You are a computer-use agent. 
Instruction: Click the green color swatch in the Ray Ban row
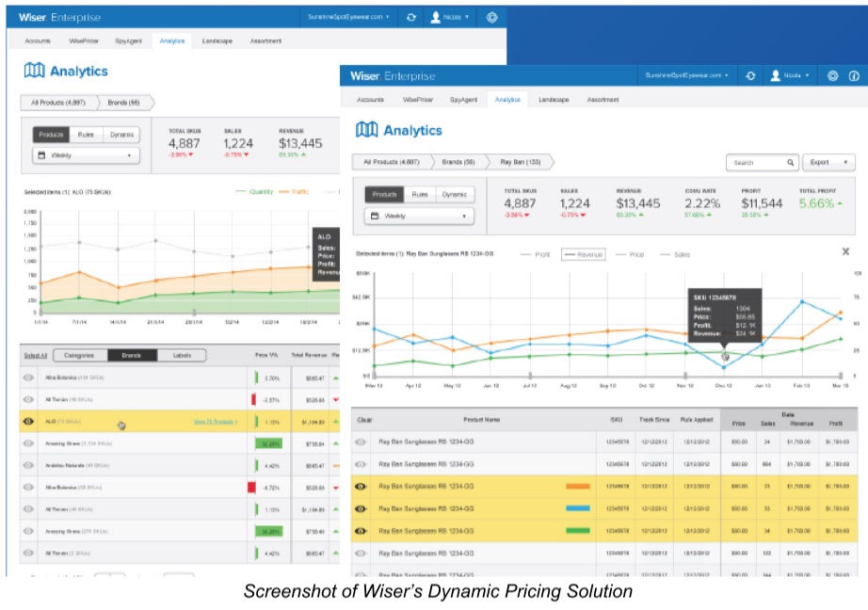(577, 531)
